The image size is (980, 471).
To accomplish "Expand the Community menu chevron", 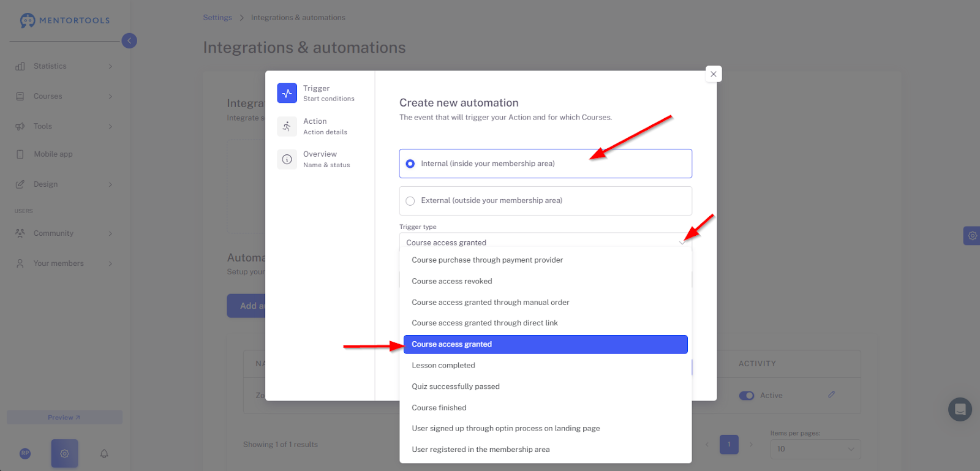I will (110, 233).
